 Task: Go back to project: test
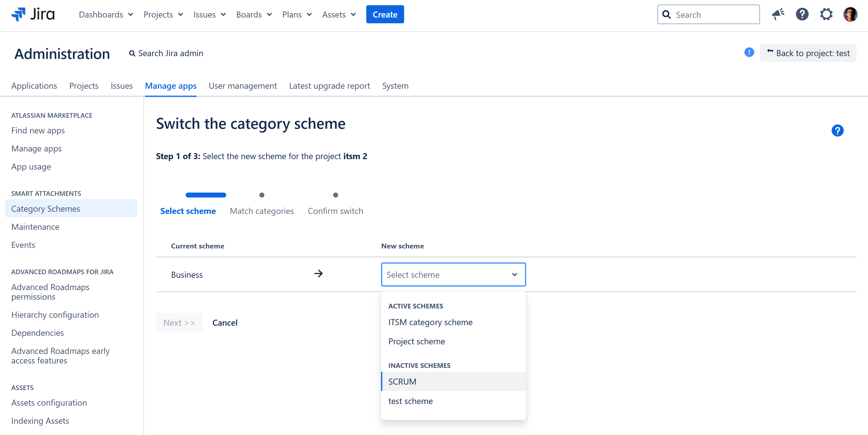coord(808,53)
